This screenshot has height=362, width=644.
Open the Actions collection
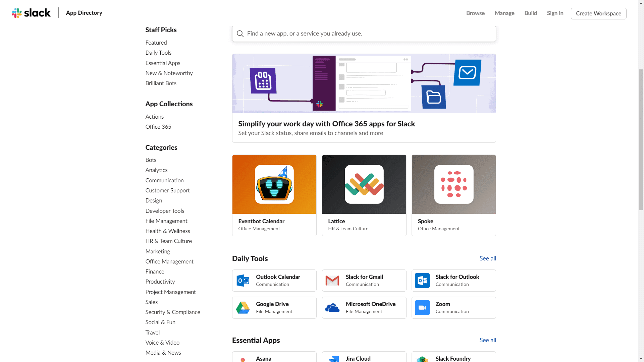tap(154, 117)
